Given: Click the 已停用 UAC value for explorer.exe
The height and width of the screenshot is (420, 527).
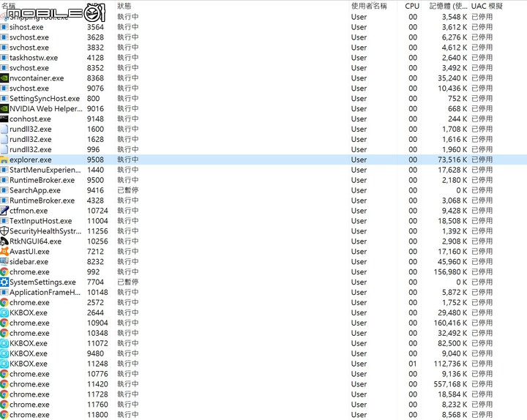Looking at the screenshot, I should (x=482, y=160).
